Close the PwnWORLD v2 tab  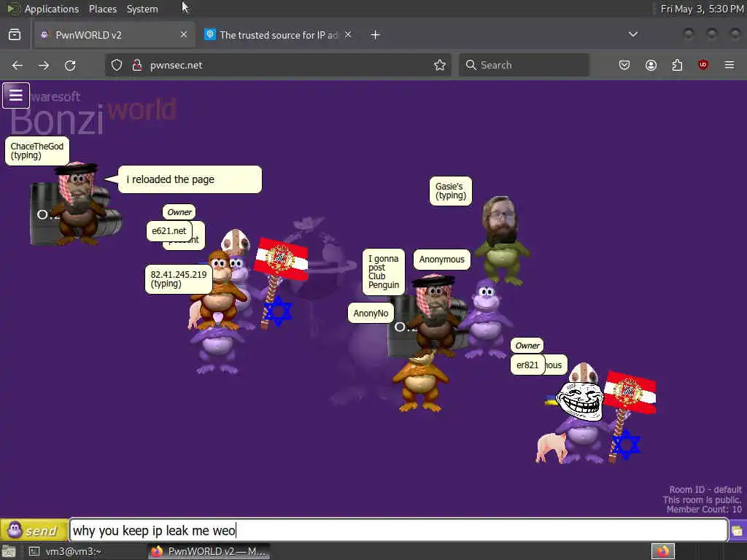(183, 34)
